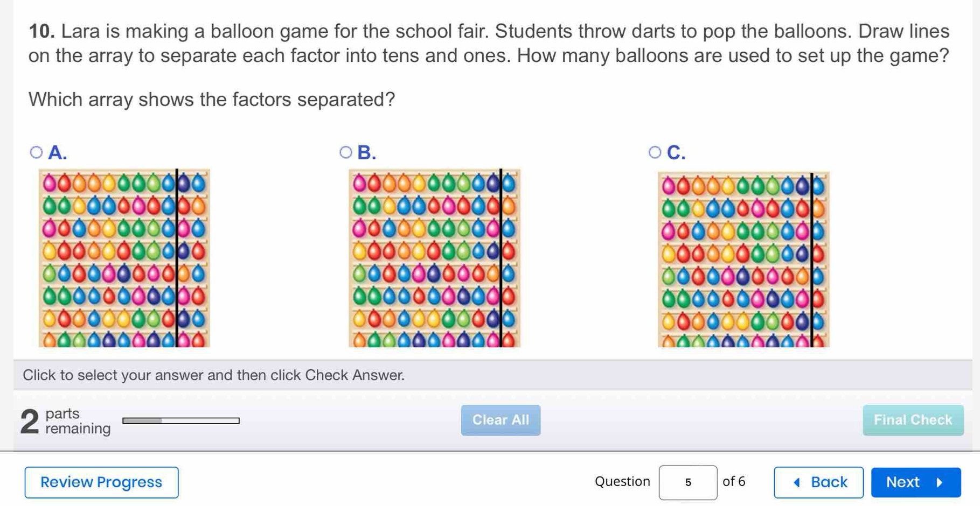Click the Final Check button
Image resolution: width=980 pixels, height=506 pixels.
(913, 420)
